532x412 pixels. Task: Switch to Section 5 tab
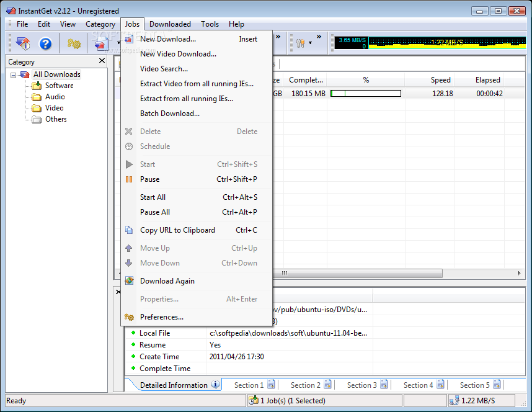[480, 385]
